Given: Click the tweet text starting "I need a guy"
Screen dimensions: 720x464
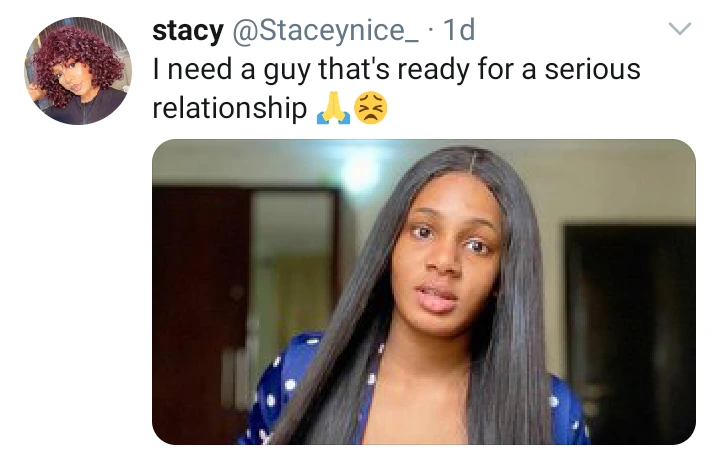Looking at the screenshot, I should [x=396, y=89].
